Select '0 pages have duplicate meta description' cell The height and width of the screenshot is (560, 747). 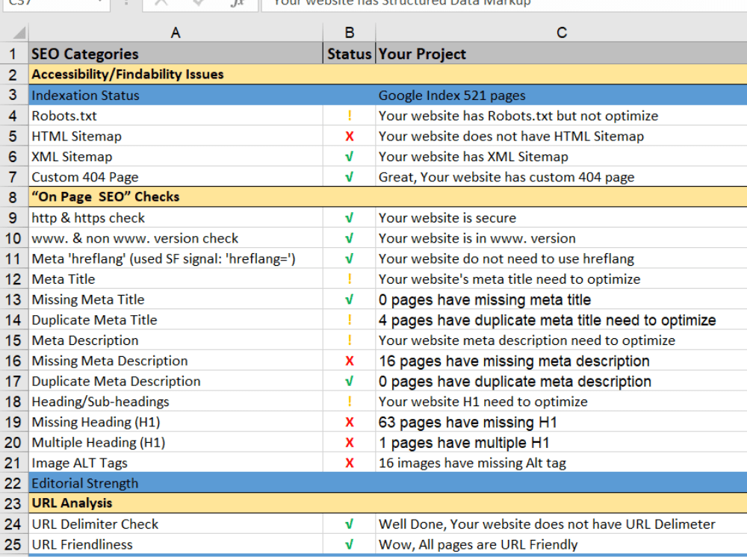pyautogui.click(x=561, y=382)
